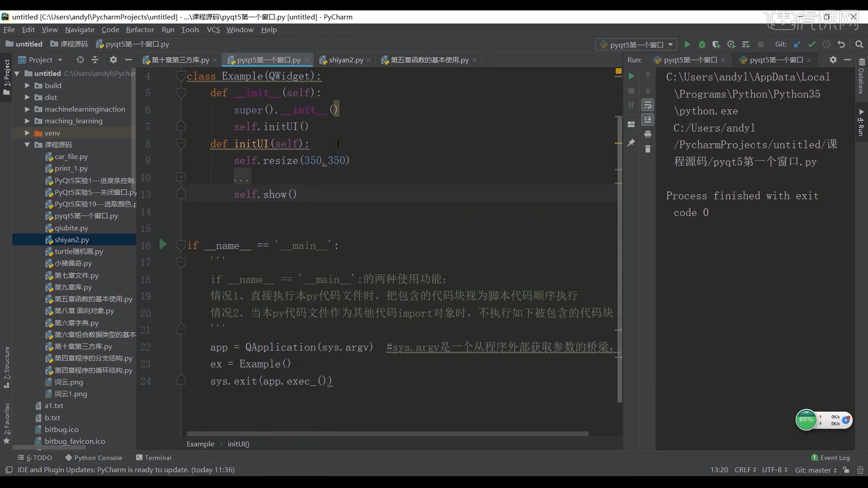Locate current file with Project target icon
868x488 pixels.
[80, 60]
